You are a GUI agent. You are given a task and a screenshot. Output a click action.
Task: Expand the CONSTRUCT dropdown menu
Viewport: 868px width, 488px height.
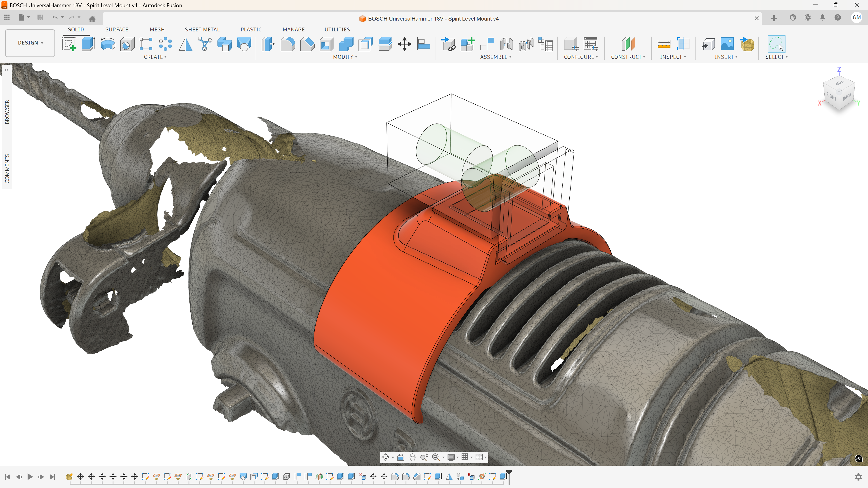pos(628,57)
